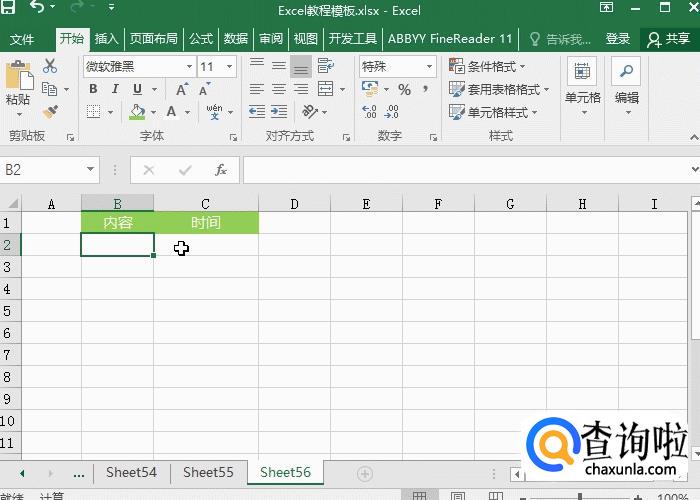The width and height of the screenshot is (700, 500).
Task: Click the Undo arrow in quick access
Action: [x=38, y=7]
